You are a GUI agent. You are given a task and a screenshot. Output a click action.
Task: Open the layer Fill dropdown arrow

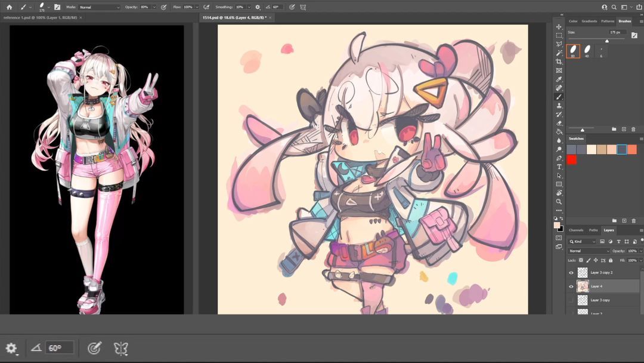(x=640, y=260)
